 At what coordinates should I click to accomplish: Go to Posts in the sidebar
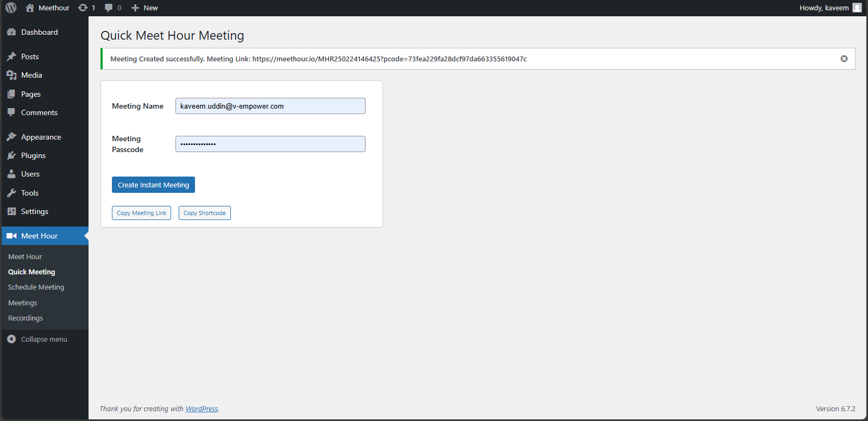[x=30, y=56]
